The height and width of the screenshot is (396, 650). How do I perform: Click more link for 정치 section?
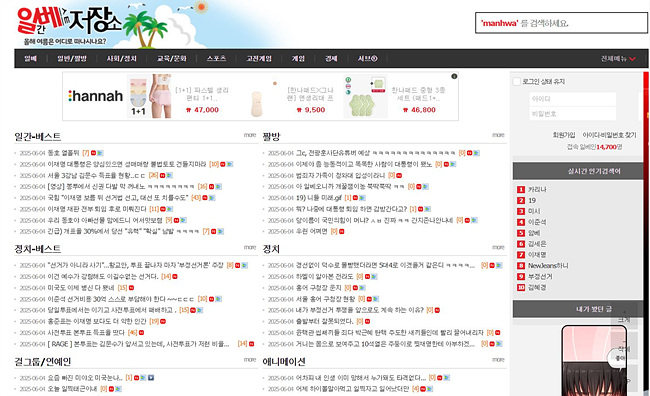tap(498, 248)
